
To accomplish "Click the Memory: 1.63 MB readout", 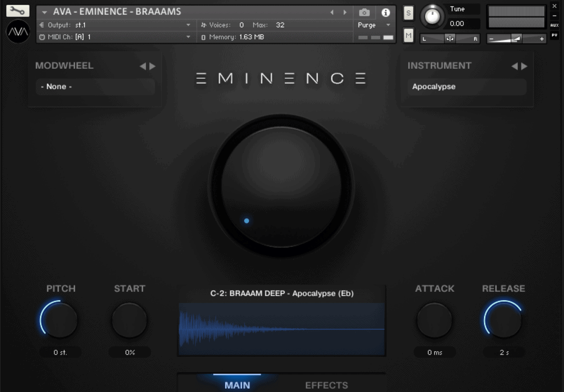I will [x=236, y=37].
